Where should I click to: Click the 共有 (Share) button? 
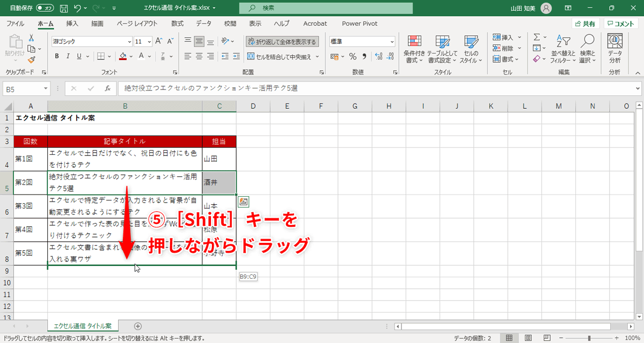click(585, 24)
